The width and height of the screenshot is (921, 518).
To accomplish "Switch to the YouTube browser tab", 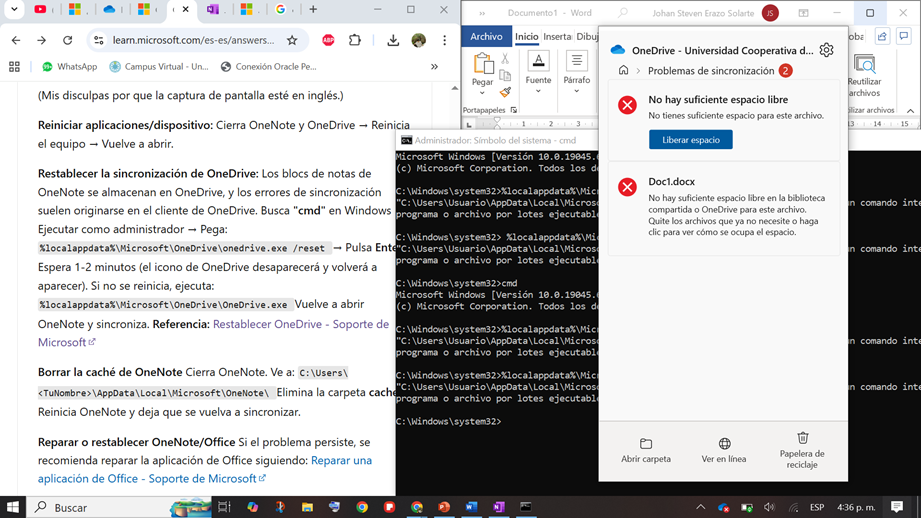I will 41,9.
